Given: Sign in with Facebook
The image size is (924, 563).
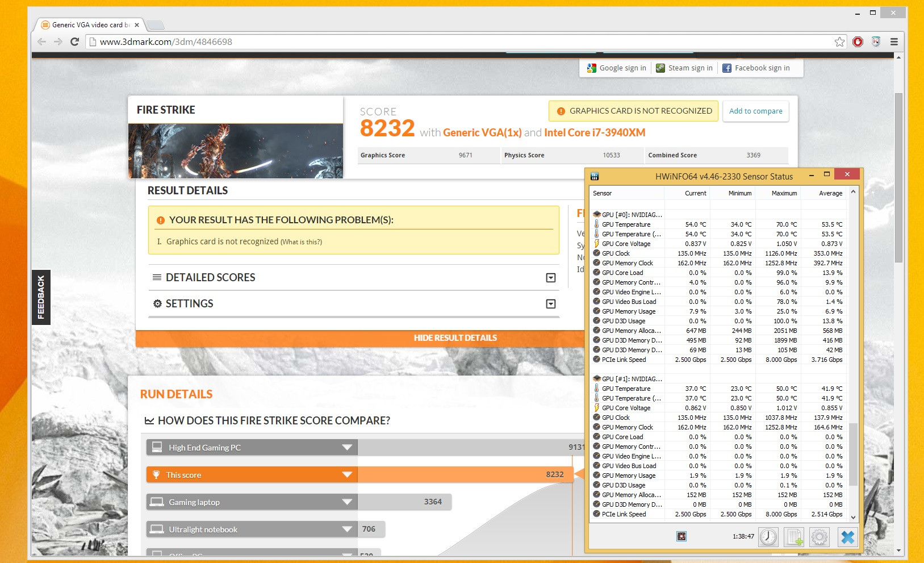Looking at the screenshot, I should (756, 68).
